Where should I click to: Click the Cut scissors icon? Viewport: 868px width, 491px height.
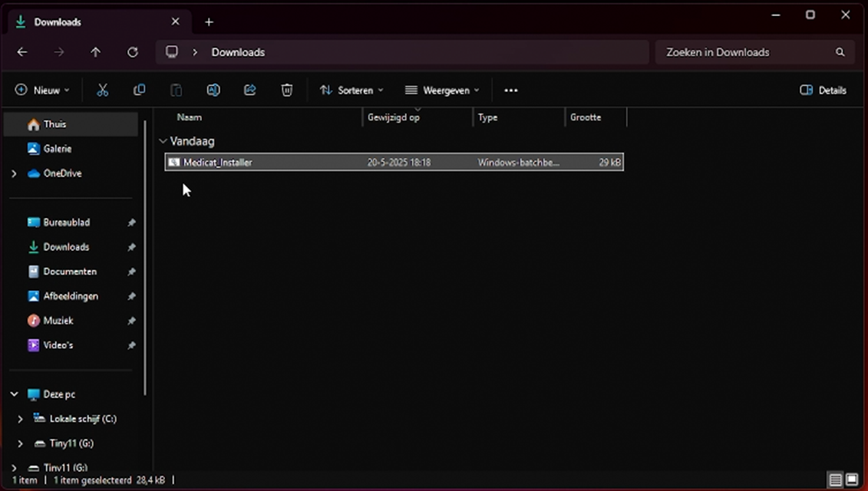point(102,91)
